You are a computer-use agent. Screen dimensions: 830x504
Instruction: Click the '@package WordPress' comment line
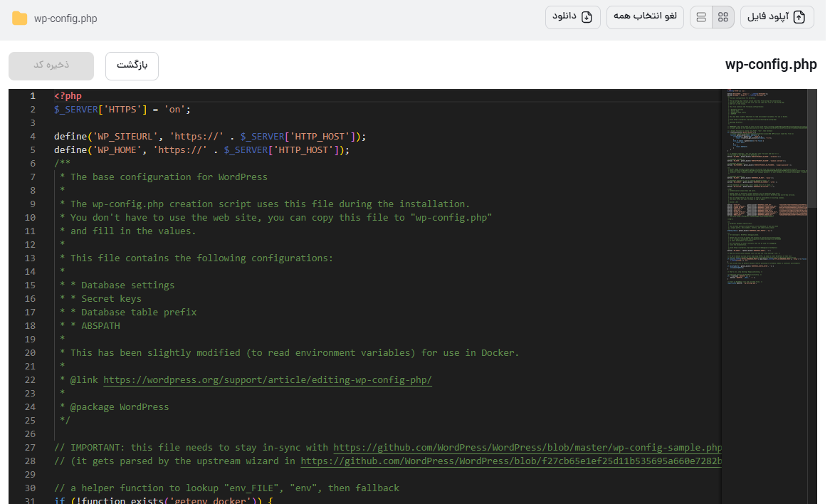(115, 407)
